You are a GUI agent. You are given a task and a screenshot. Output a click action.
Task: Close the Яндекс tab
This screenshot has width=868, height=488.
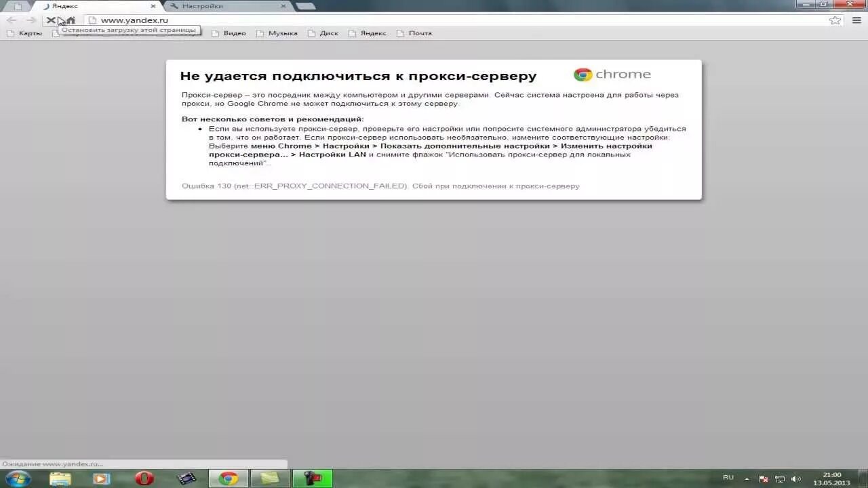coord(153,6)
